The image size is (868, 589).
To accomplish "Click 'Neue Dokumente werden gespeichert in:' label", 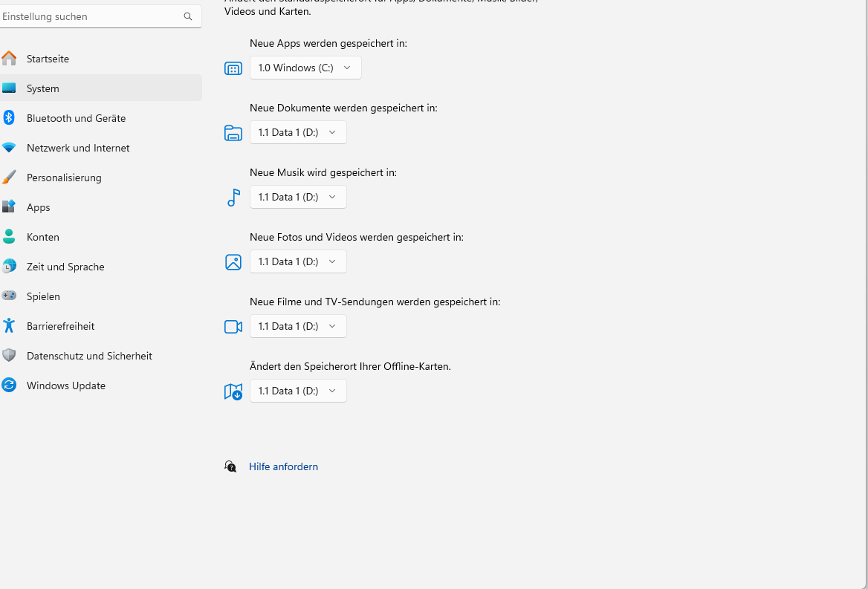I will pyautogui.click(x=343, y=108).
